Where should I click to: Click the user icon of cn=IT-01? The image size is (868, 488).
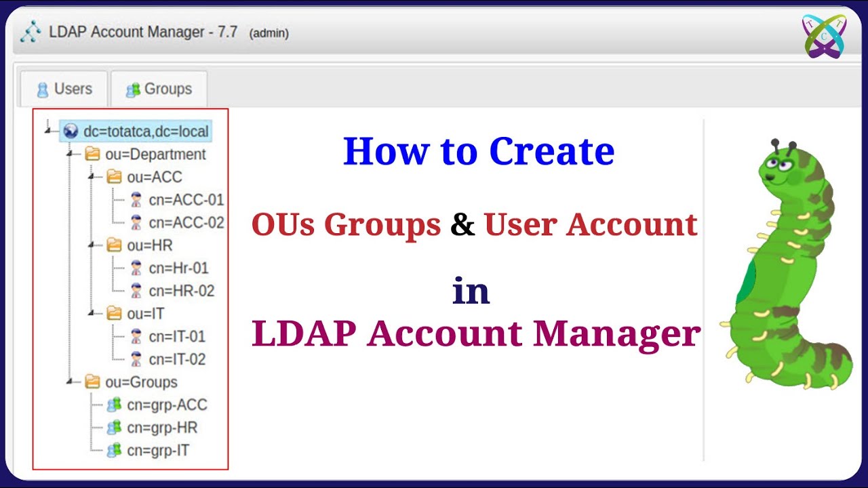coord(136,336)
